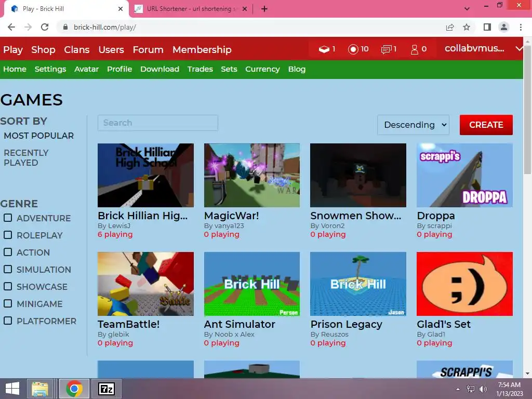The image size is (532, 399).
Task: Open friend requests icon showing 0
Action: click(x=414, y=49)
